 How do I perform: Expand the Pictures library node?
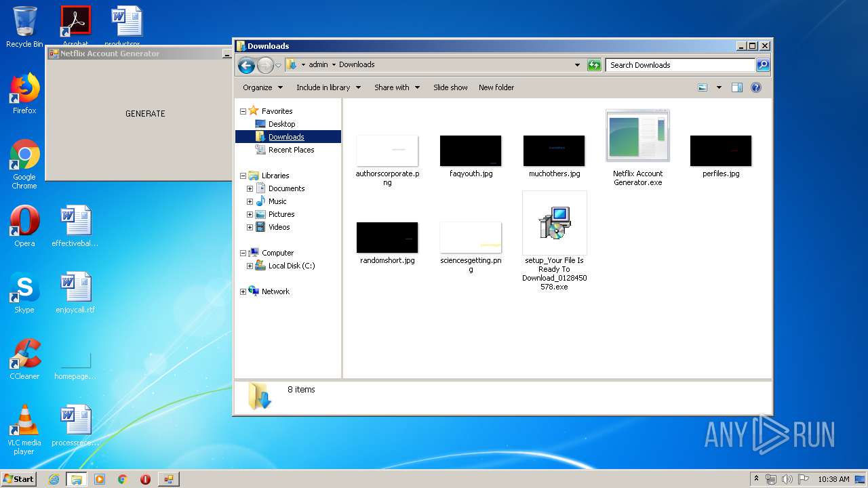pos(250,214)
